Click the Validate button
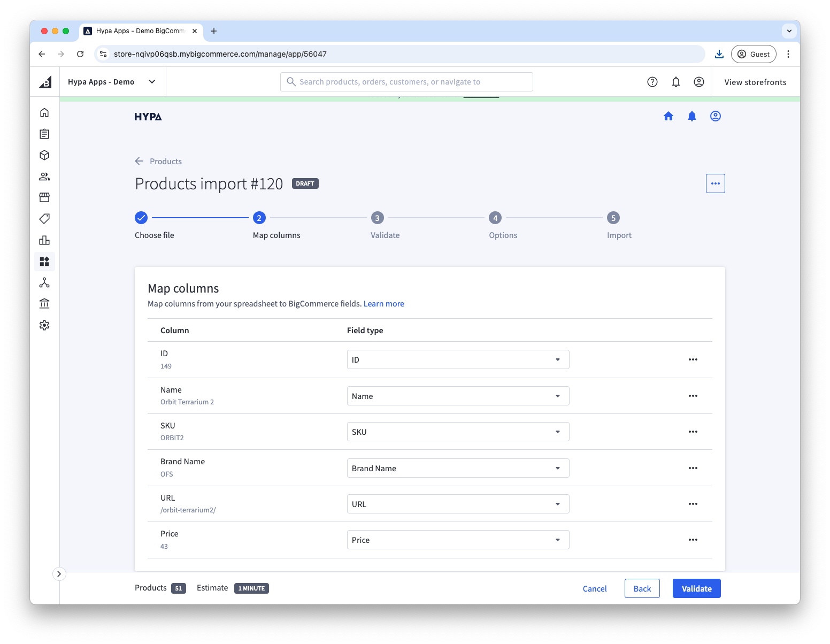This screenshot has height=644, width=830. coord(696,588)
